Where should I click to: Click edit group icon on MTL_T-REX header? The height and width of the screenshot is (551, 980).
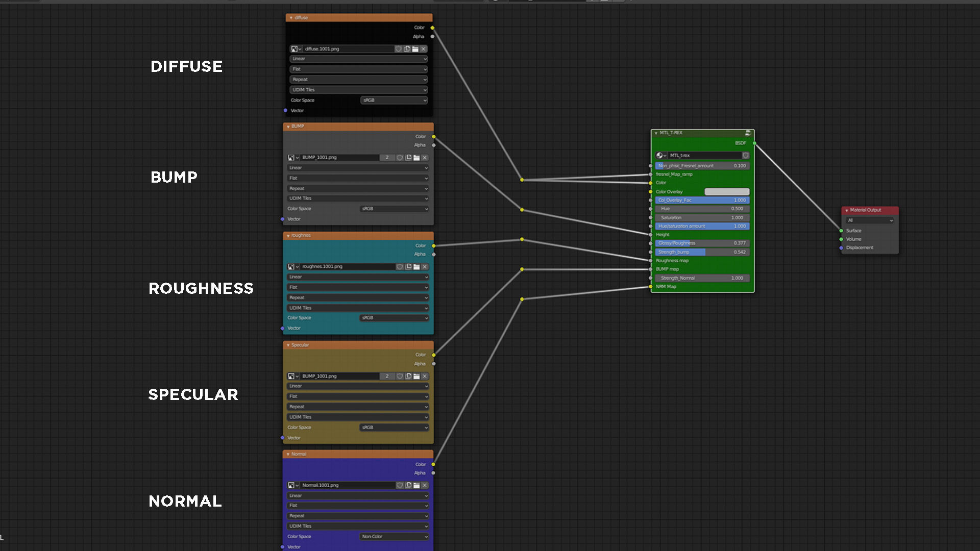747,133
